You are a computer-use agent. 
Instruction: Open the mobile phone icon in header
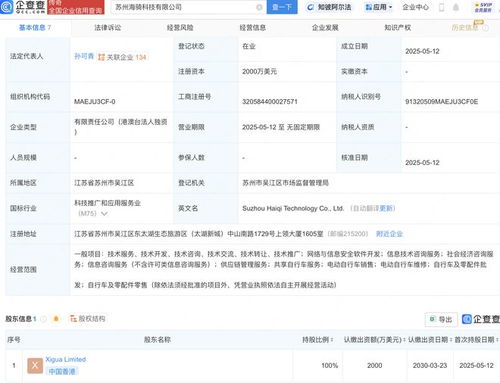(x=441, y=7)
